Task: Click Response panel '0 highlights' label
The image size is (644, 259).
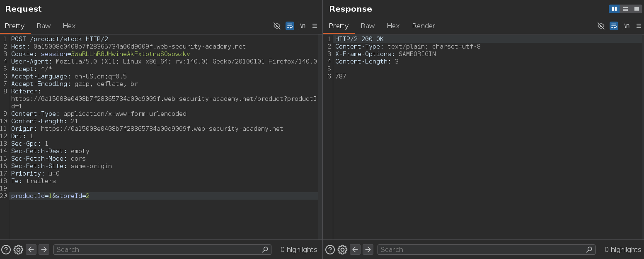Action: [623, 249]
